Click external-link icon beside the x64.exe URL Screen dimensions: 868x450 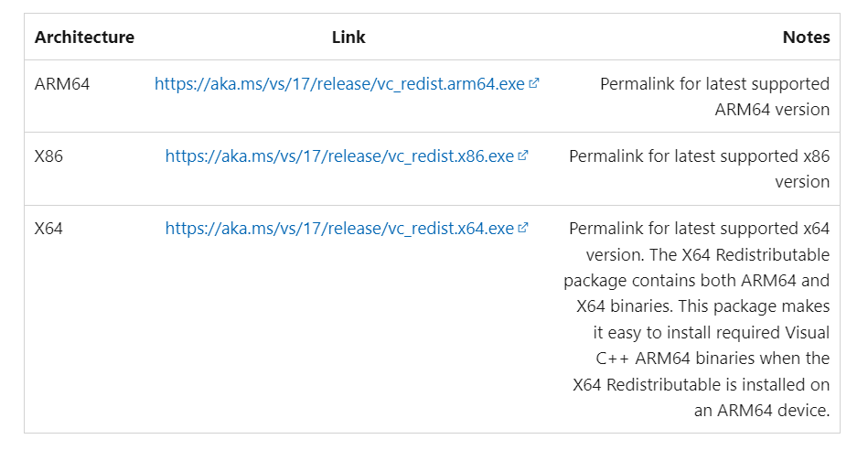[x=523, y=228]
